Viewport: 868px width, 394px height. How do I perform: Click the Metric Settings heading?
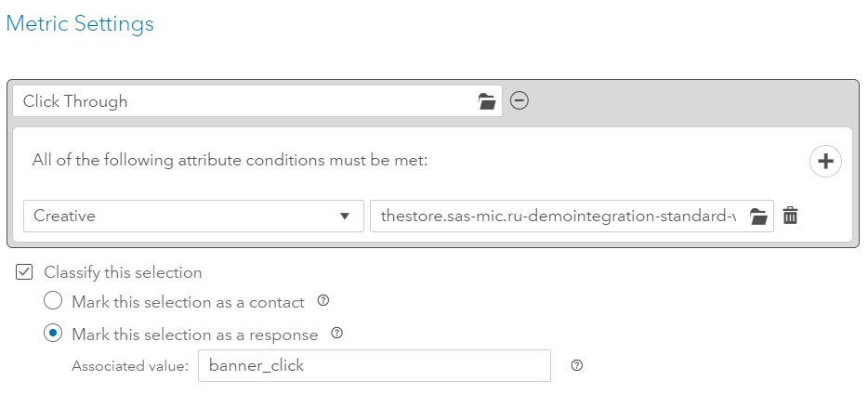click(x=80, y=24)
